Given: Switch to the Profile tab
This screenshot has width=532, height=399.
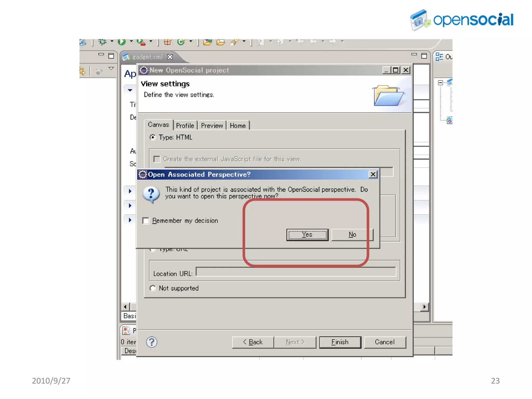Looking at the screenshot, I should coord(185,126).
